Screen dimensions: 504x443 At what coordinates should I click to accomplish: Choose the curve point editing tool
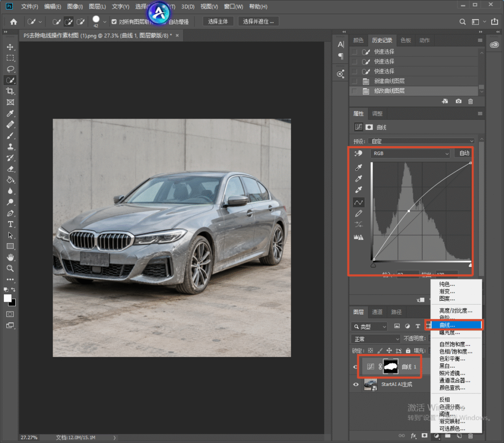[x=358, y=202]
